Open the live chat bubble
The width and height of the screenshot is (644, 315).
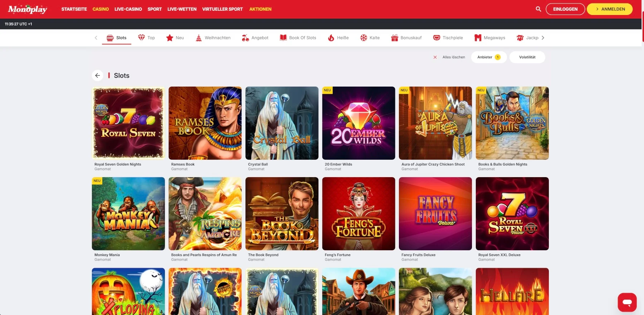(x=627, y=302)
